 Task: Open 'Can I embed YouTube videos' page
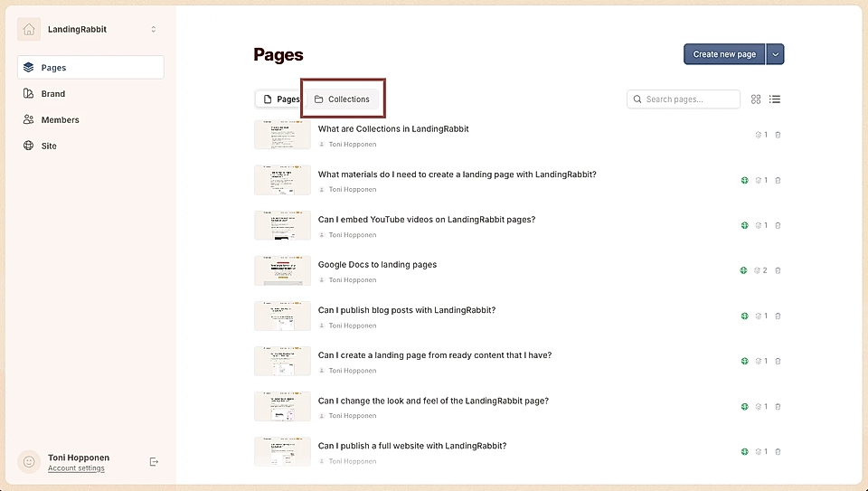click(426, 220)
